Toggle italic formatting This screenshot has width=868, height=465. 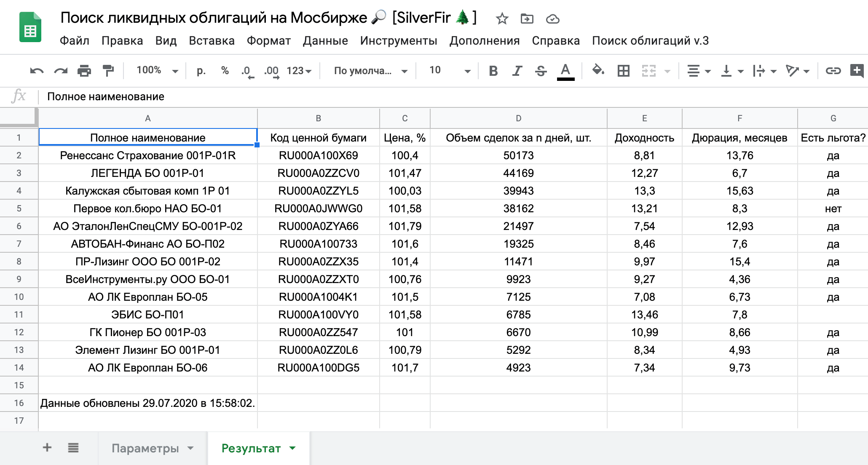coord(517,71)
